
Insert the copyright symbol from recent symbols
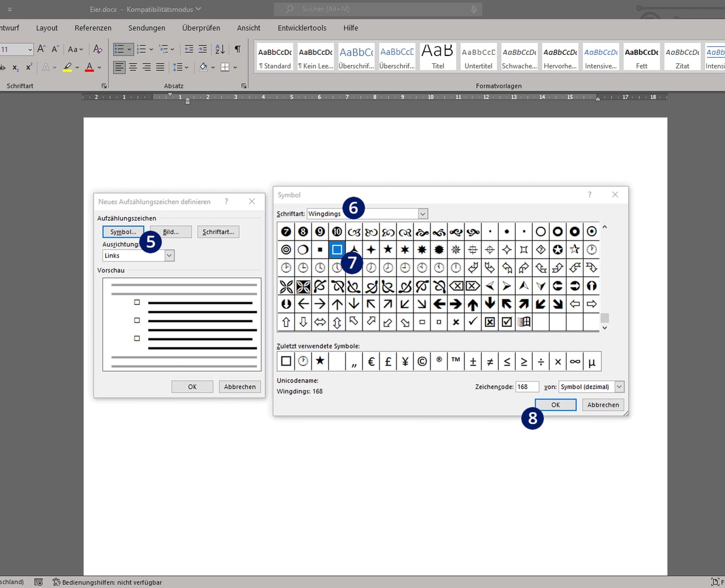(422, 362)
